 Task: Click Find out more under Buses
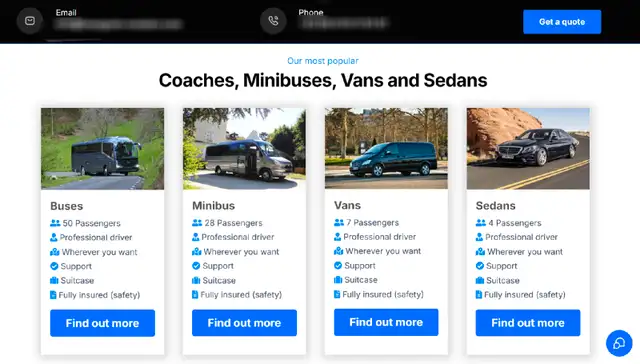[x=102, y=323]
